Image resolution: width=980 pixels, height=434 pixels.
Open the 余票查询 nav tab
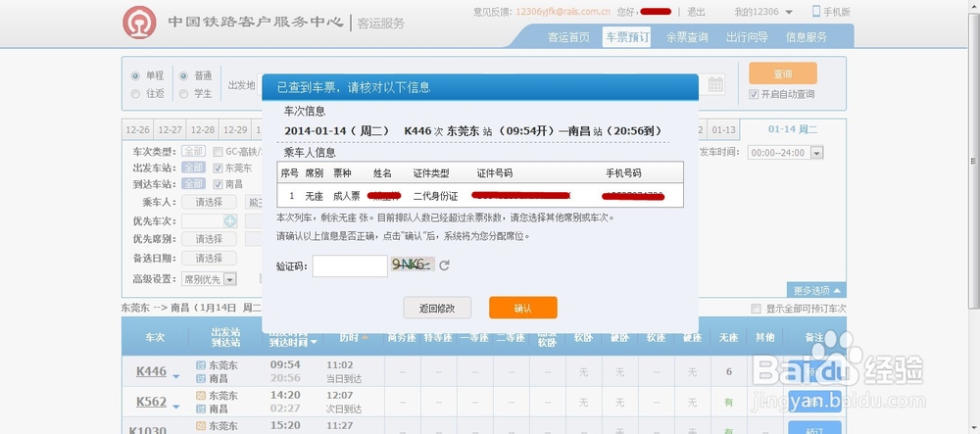[687, 37]
